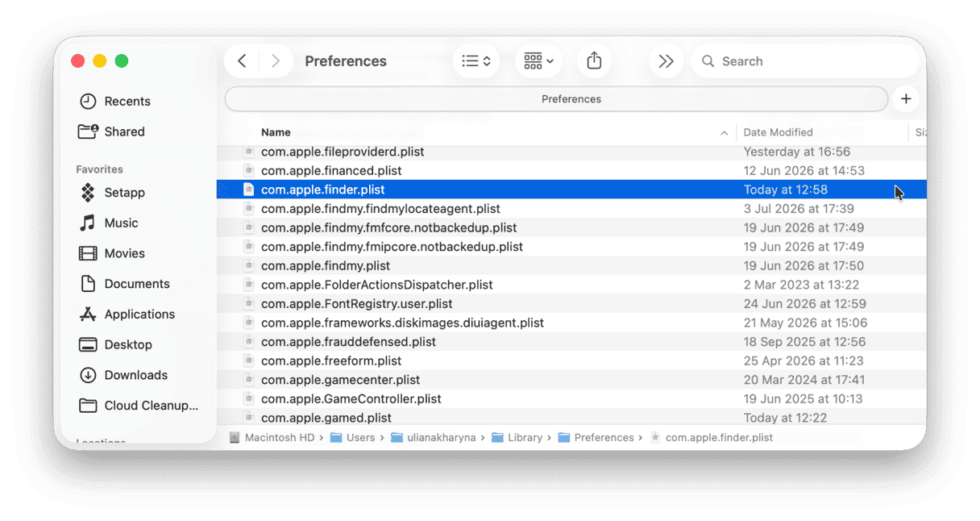Go back with the left chevron button
This screenshot has width=980, height=521.
click(x=242, y=61)
